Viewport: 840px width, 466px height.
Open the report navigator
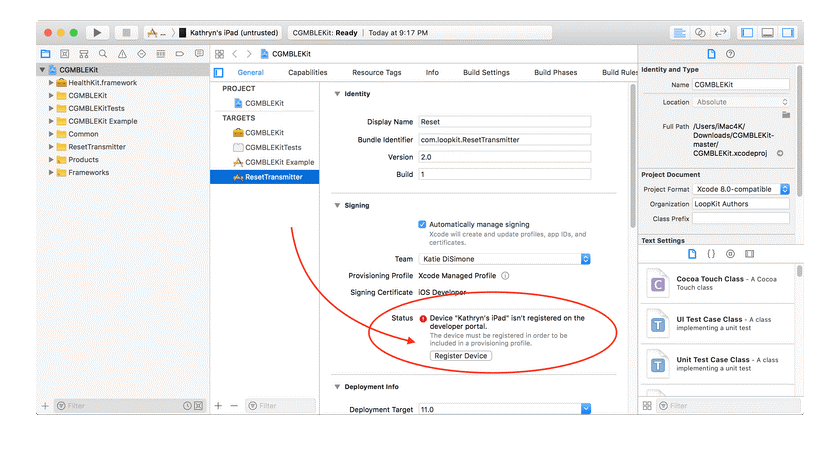[x=199, y=54]
